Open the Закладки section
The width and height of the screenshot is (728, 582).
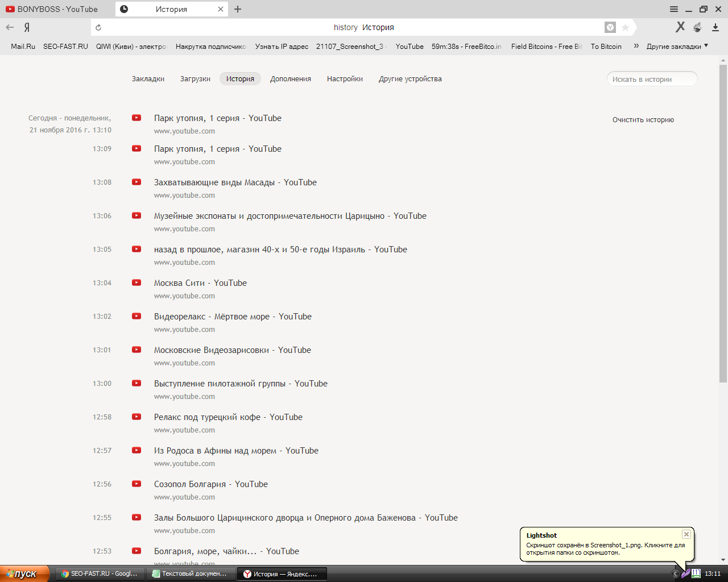(x=148, y=79)
